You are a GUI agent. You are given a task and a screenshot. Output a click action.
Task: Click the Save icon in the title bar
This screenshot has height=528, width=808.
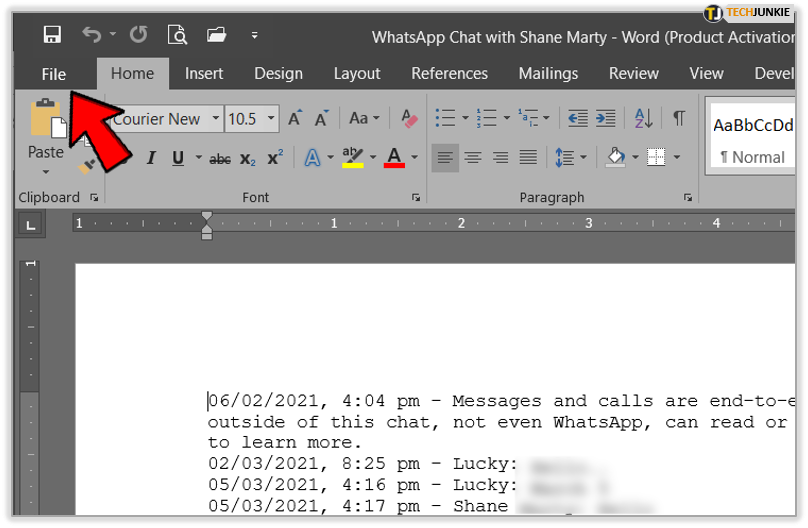53,35
